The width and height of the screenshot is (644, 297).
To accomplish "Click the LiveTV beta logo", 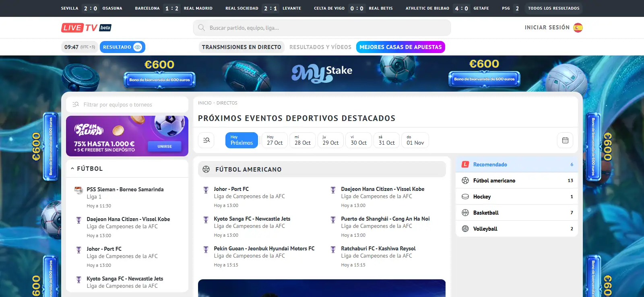I will [86, 28].
